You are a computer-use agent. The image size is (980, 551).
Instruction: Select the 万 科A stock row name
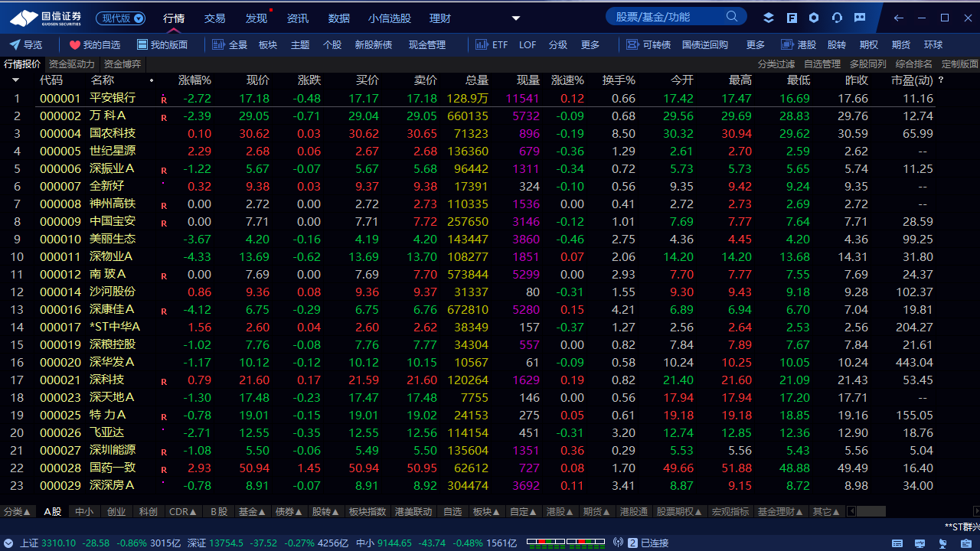point(108,116)
